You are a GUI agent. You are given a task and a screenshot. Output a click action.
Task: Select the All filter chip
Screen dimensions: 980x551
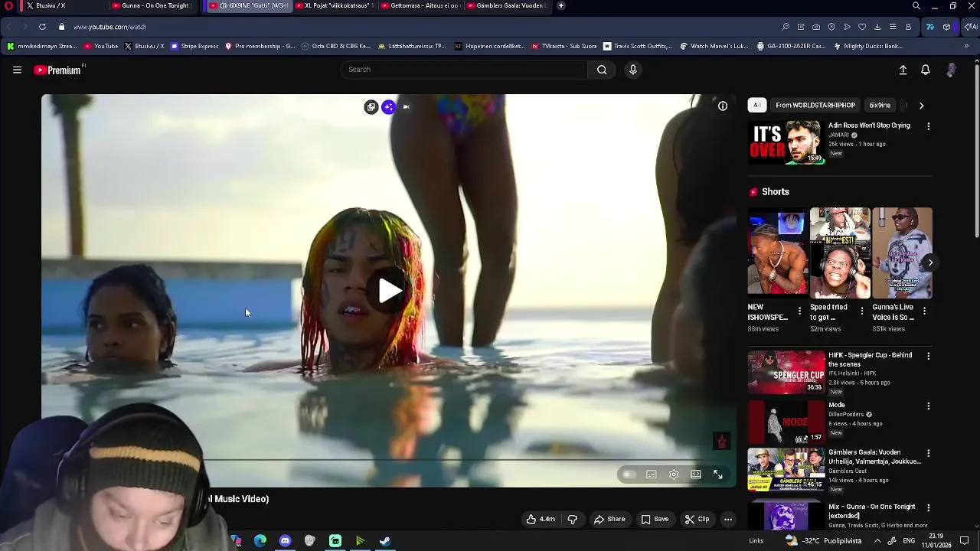point(756,105)
